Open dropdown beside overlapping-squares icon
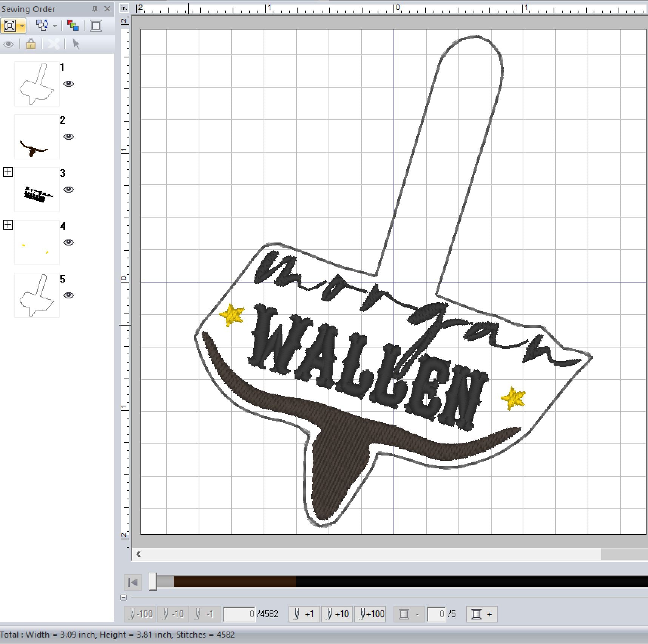 point(55,26)
